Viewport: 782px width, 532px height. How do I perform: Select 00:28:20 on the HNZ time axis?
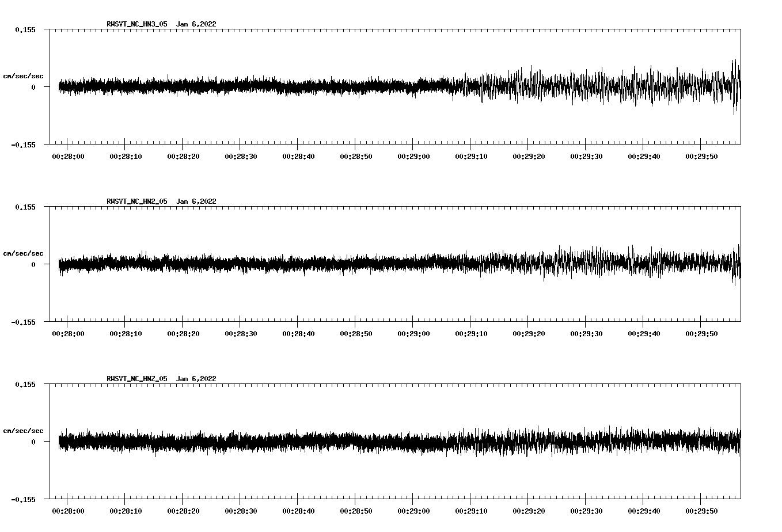(x=183, y=511)
